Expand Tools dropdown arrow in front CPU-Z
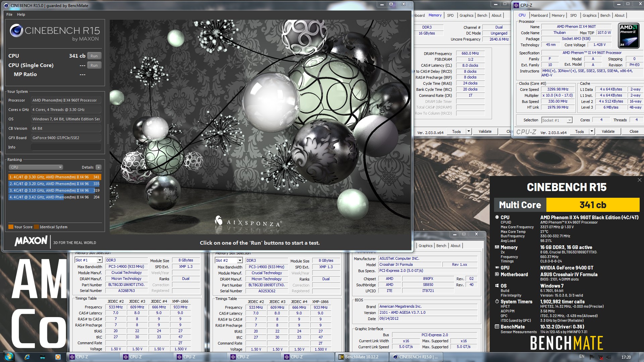This screenshot has width=644, height=362. pos(592,131)
